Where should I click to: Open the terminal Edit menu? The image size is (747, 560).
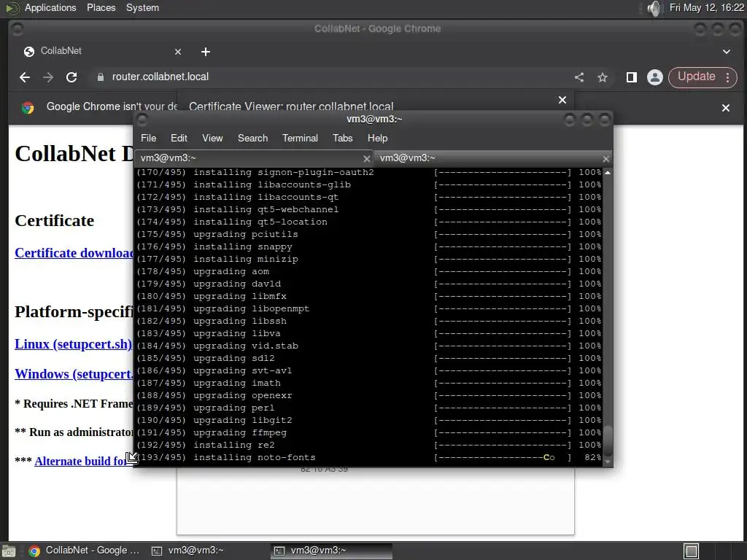[179, 138]
